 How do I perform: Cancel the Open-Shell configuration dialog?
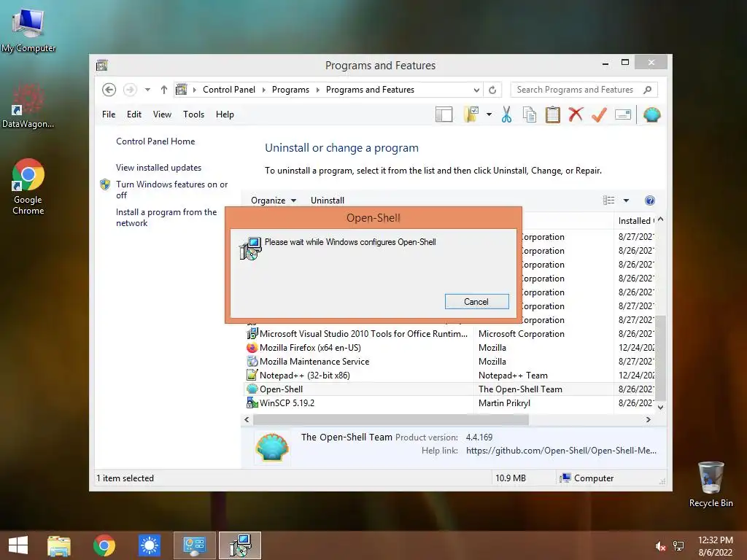tap(476, 301)
